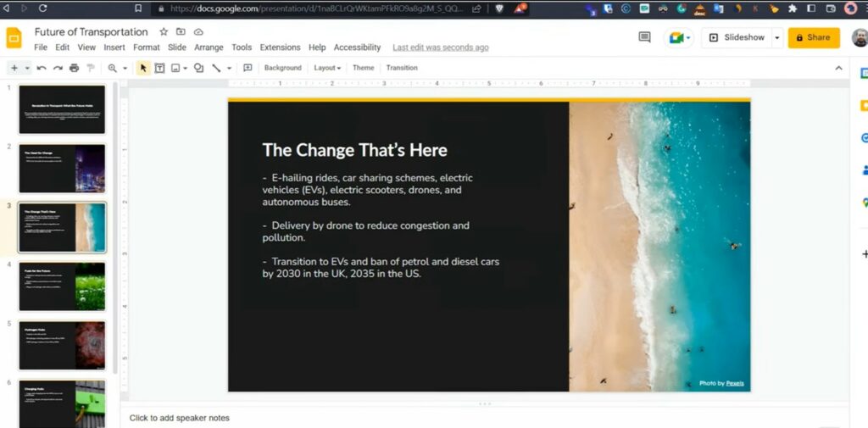Expand the zoom level dropdown arrow
The height and width of the screenshot is (428, 868).
coord(125,69)
